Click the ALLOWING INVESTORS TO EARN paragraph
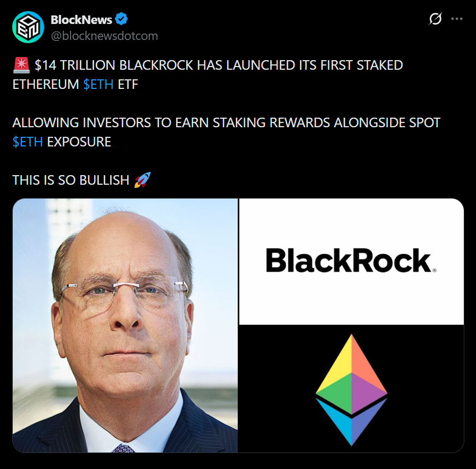The image size is (476, 469). pyautogui.click(x=226, y=132)
